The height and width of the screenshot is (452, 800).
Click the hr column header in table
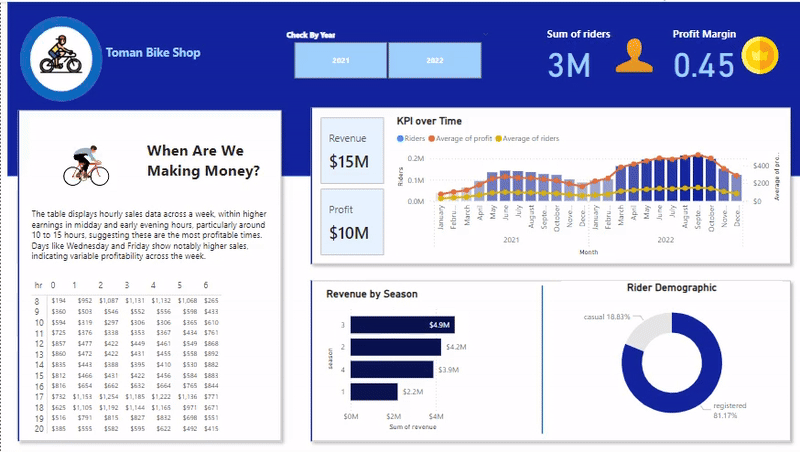tap(38, 285)
